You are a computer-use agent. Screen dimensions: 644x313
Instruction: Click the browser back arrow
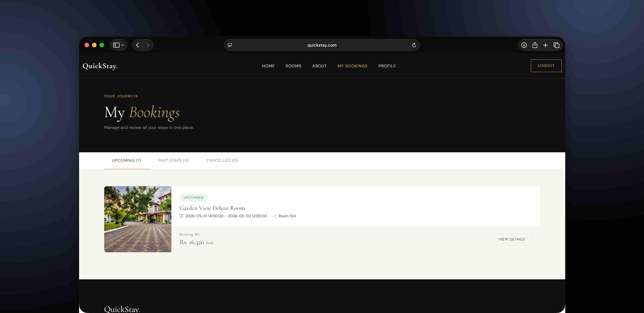[x=137, y=45]
